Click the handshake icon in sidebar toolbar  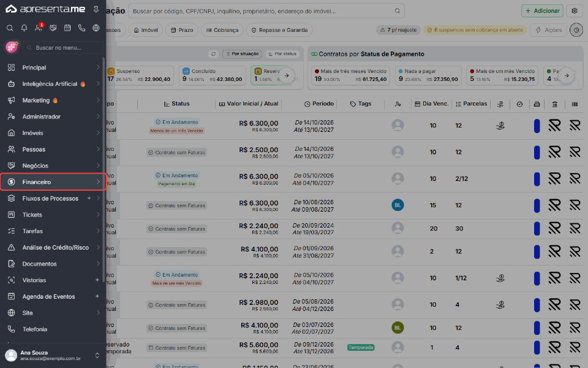click(x=53, y=28)
